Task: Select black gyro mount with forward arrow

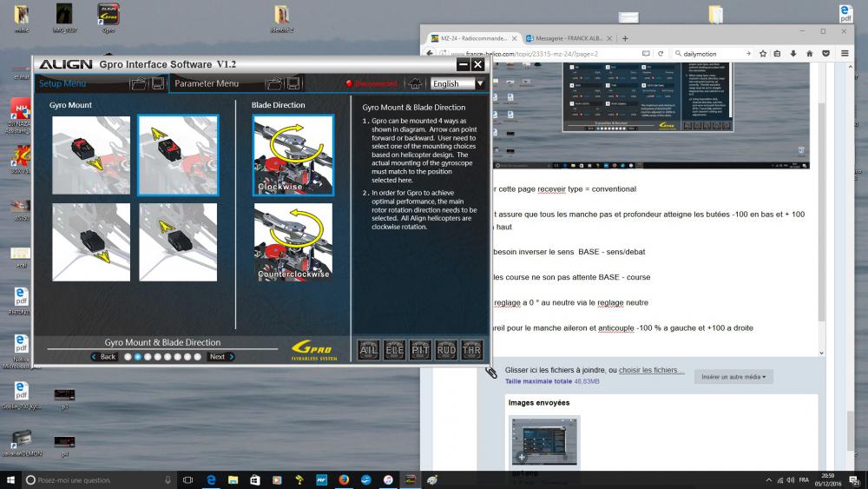Action: 178,242
